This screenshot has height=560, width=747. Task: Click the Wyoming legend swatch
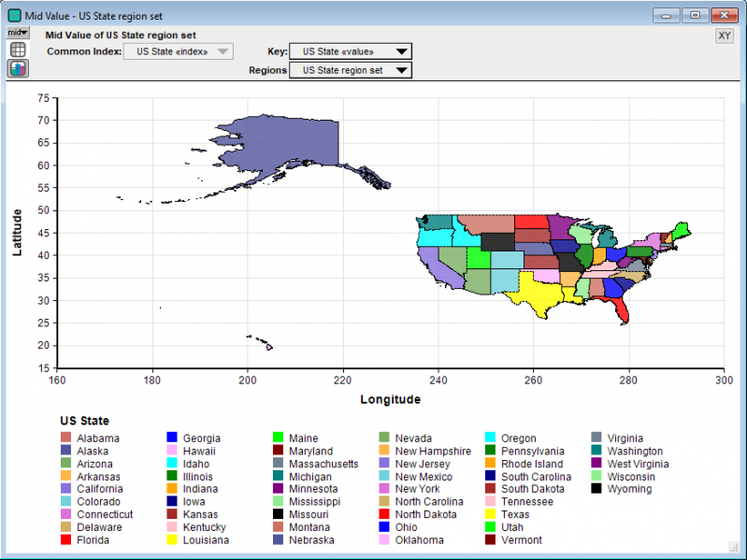[596, 488]
